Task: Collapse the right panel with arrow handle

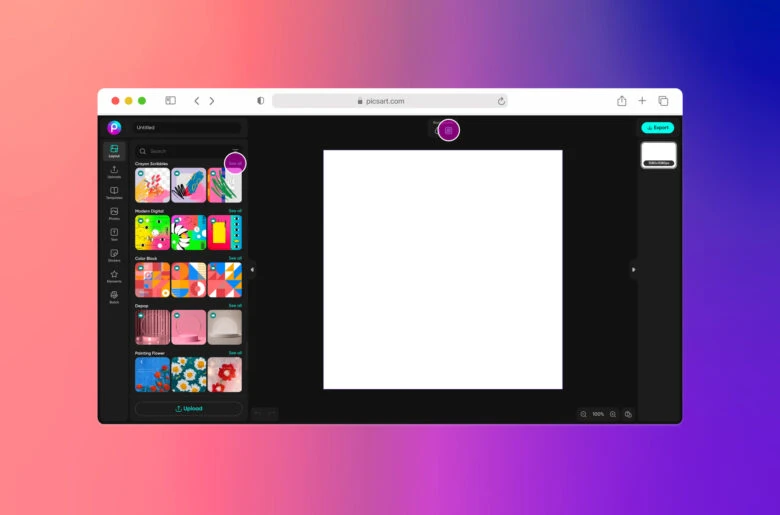Action: 633,269
